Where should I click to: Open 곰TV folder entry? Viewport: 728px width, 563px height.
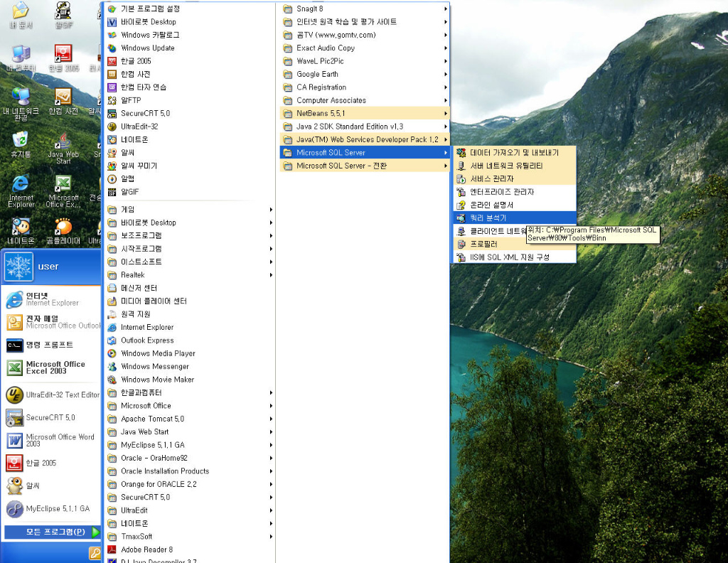pos(365,35)
